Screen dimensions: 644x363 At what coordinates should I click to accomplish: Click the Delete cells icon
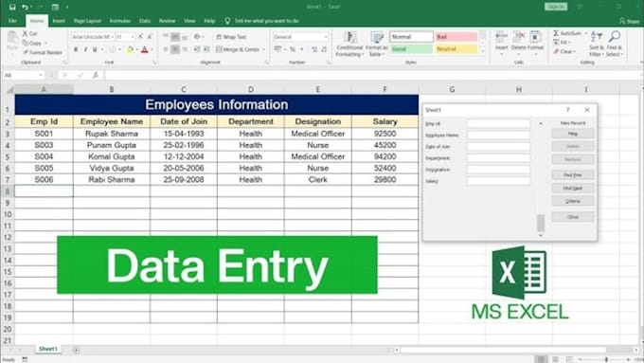[518, 38]
